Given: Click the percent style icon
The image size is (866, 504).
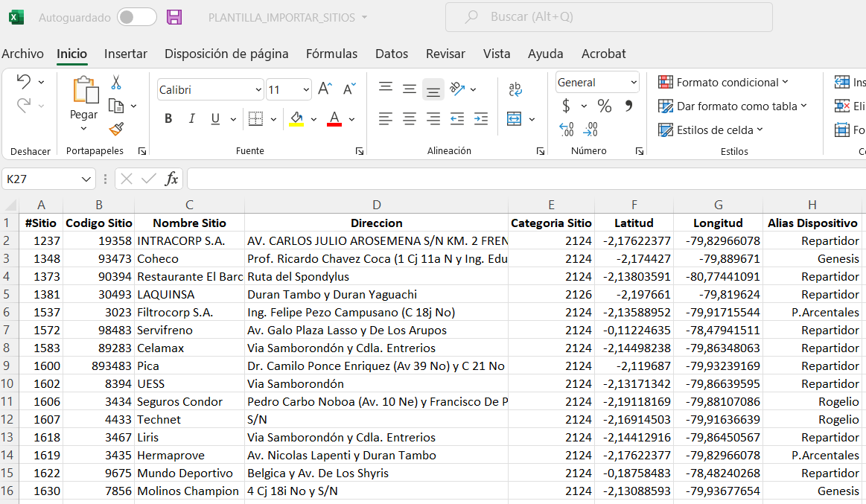Looking at the screenshot, I should coord(605,106).
